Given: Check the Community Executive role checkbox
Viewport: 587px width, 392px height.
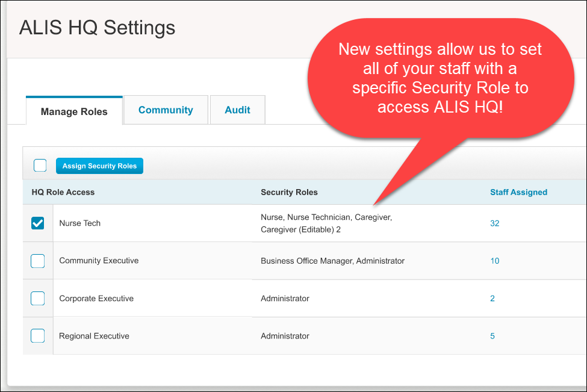Looking at the screenshot, I should [x=37, y=261].
